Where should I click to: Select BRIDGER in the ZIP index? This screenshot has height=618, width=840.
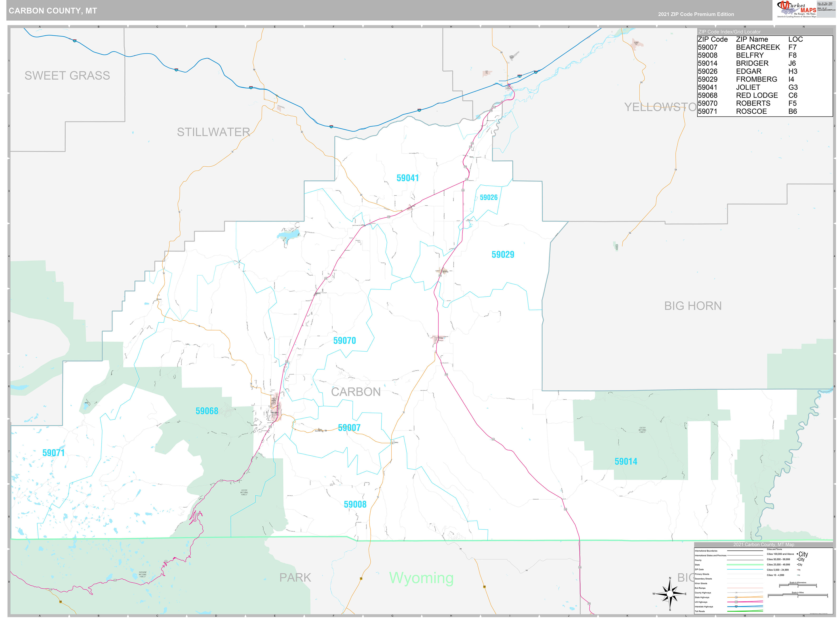point(752,63)
